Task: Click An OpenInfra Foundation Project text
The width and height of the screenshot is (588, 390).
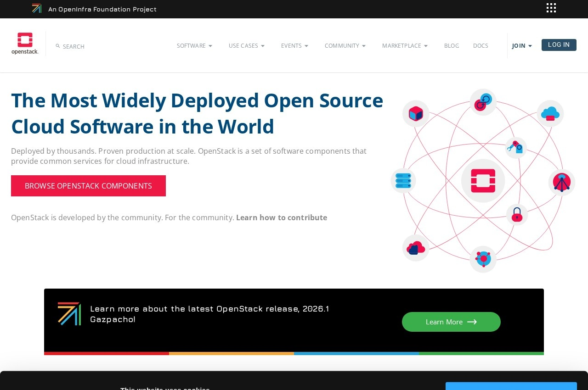Action: [102, 9]
